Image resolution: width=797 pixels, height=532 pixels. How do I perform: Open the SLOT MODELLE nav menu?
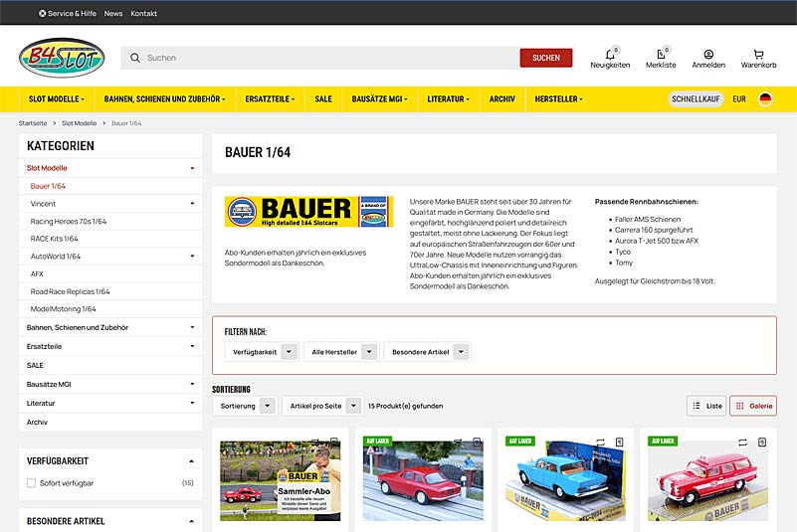(x=57, y=99)
